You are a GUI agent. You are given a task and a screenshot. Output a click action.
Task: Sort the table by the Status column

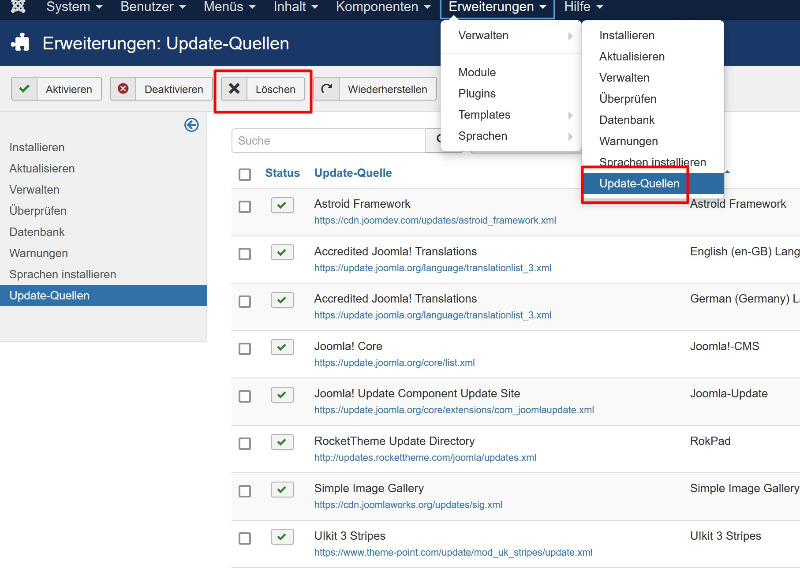(282, 173)
